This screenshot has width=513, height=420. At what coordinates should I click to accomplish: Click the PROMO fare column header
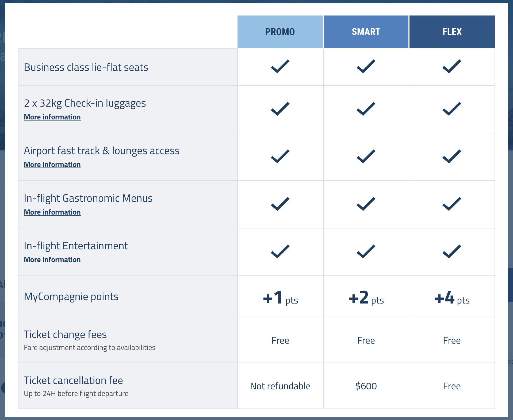tap(280, 32)
